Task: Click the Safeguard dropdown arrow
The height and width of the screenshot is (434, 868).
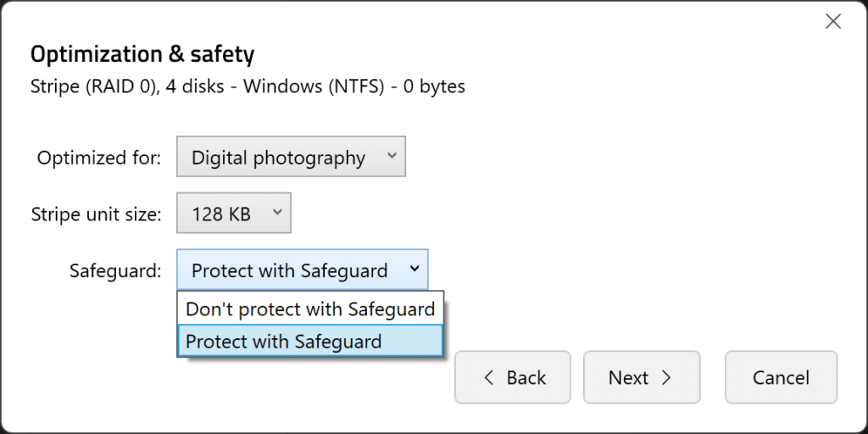Action: tap(414, 269)
